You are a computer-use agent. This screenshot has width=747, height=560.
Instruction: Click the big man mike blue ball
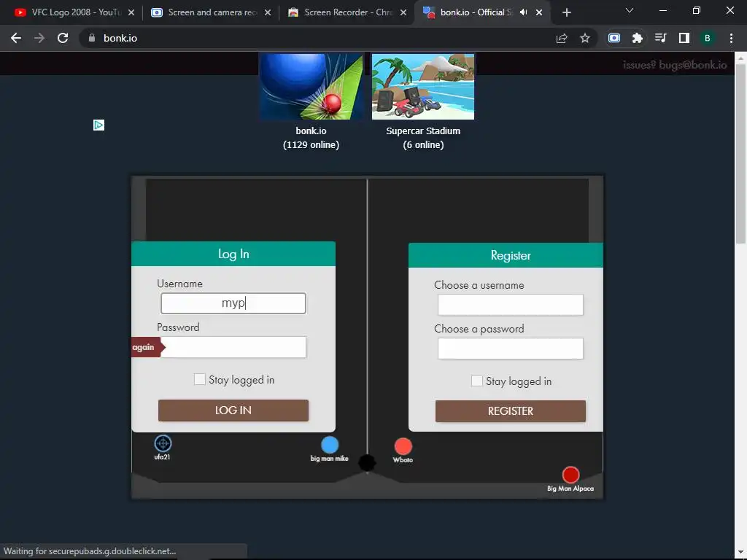click(x=330, y=446)
